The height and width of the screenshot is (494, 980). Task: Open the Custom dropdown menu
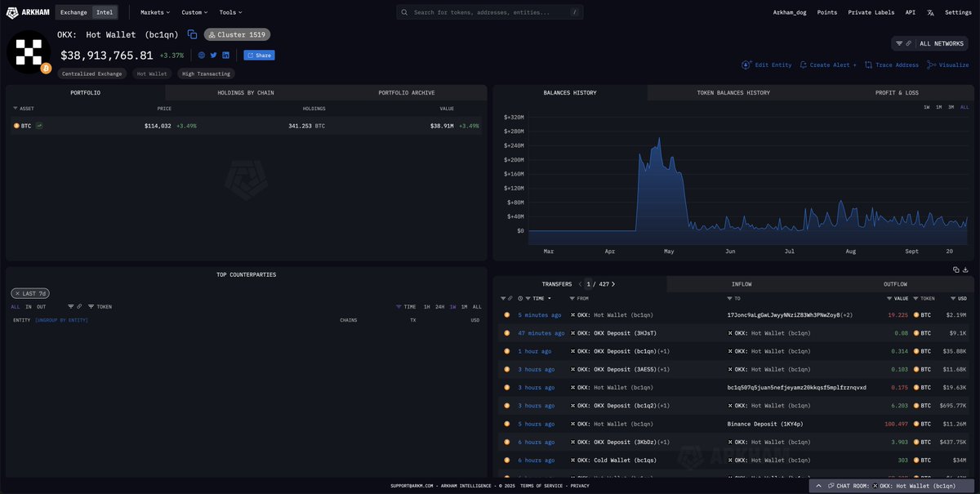194,12
